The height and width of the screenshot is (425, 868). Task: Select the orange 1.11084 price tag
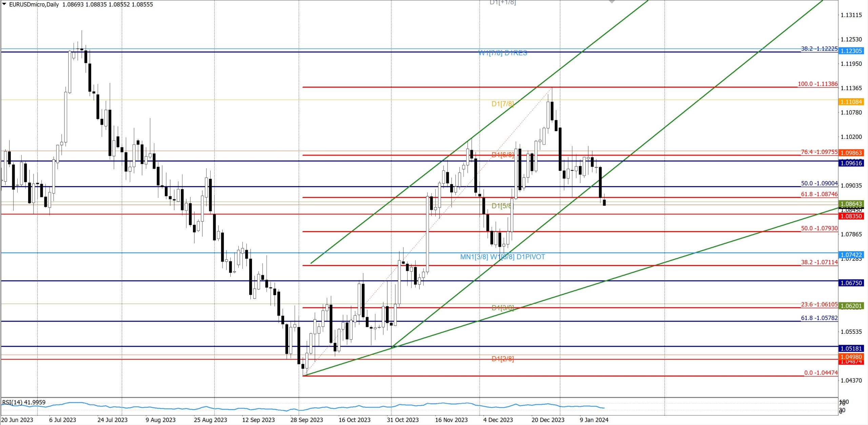coord(851,102)
